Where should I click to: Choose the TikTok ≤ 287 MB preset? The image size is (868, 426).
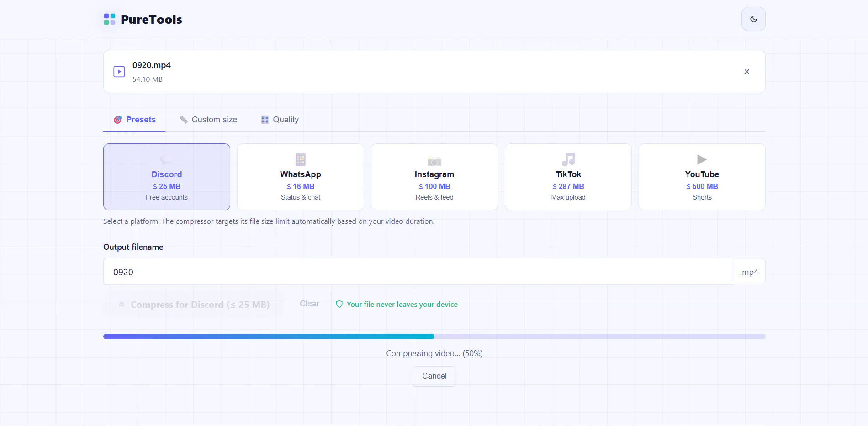pos(568,177)
